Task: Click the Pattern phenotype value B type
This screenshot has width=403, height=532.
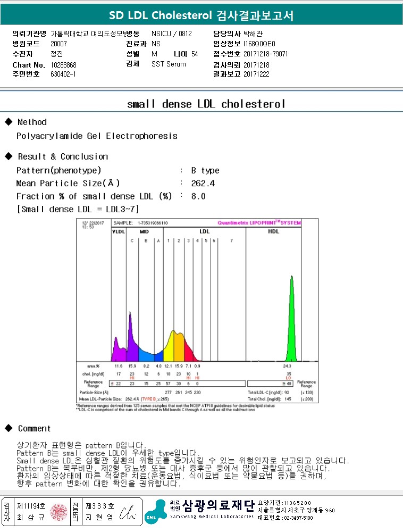Action: pyautogui.click(x=205, y=171)
